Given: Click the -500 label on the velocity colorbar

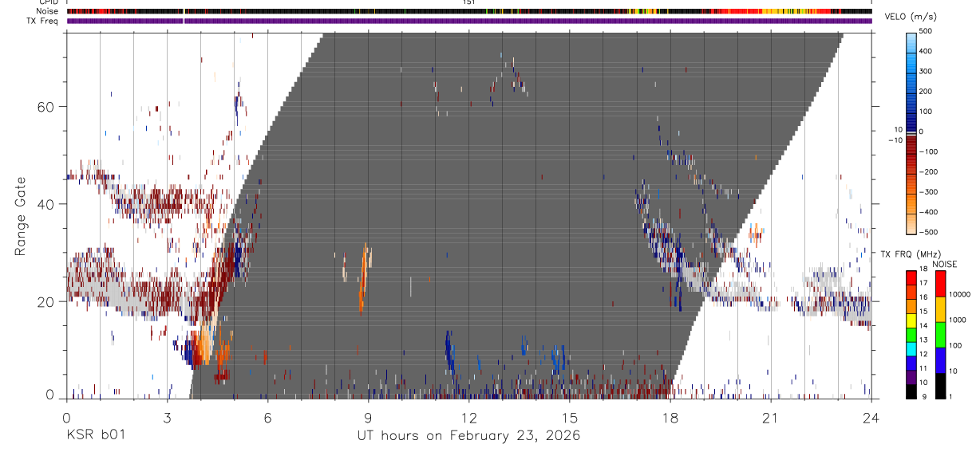Looking at the screenshot, I should (929, 232).
